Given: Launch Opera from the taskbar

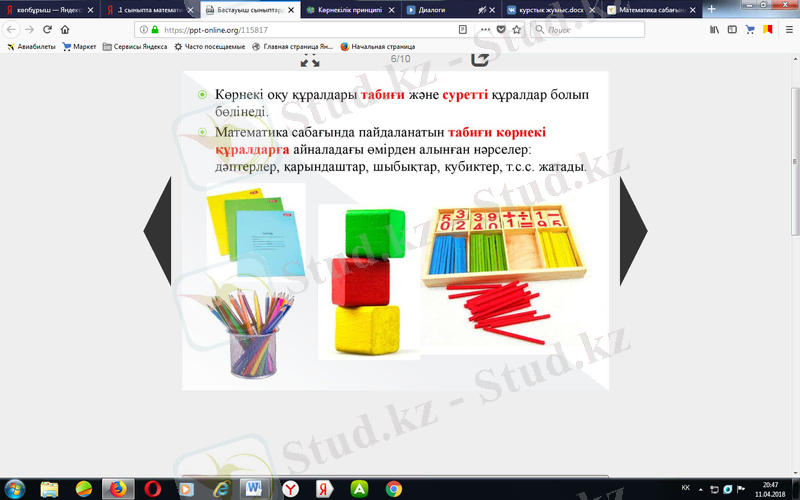Looking at the screenshot, I should point(152,489).
